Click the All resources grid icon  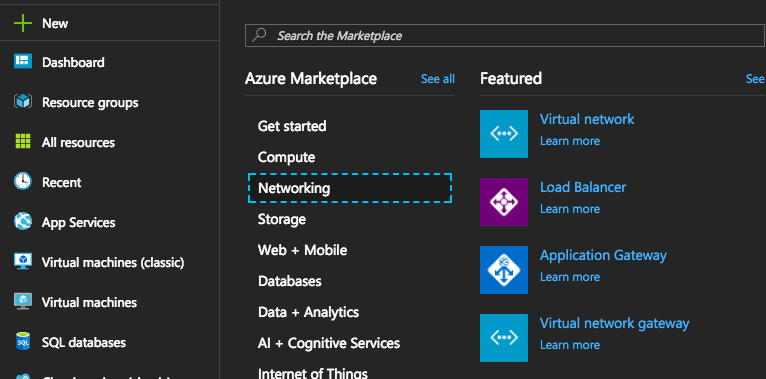pos(23,142)
